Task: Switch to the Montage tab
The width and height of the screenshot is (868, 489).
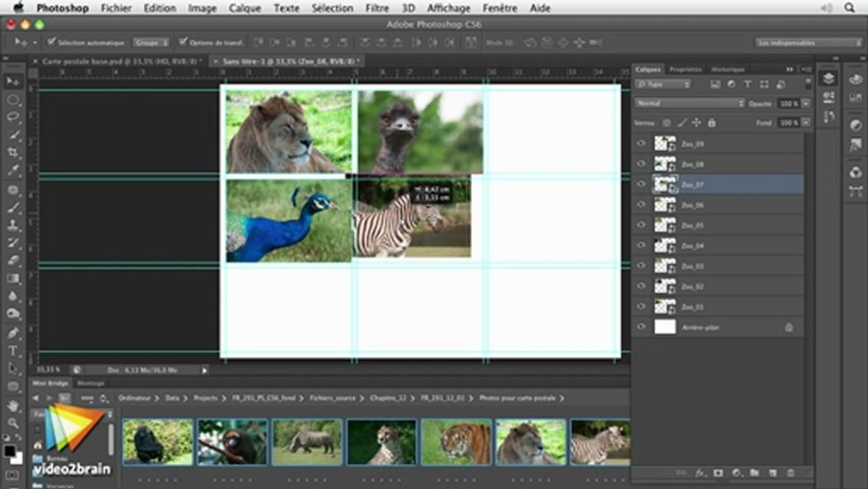Action: [x=90, y=383]
